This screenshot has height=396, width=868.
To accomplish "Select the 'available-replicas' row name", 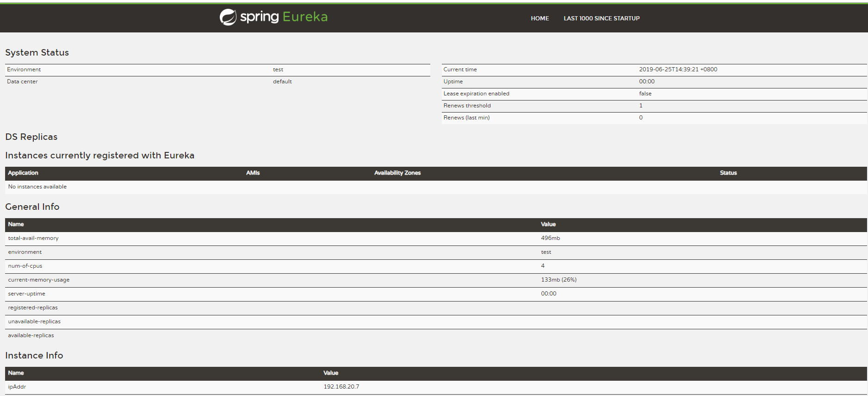I will pos(31,335).
